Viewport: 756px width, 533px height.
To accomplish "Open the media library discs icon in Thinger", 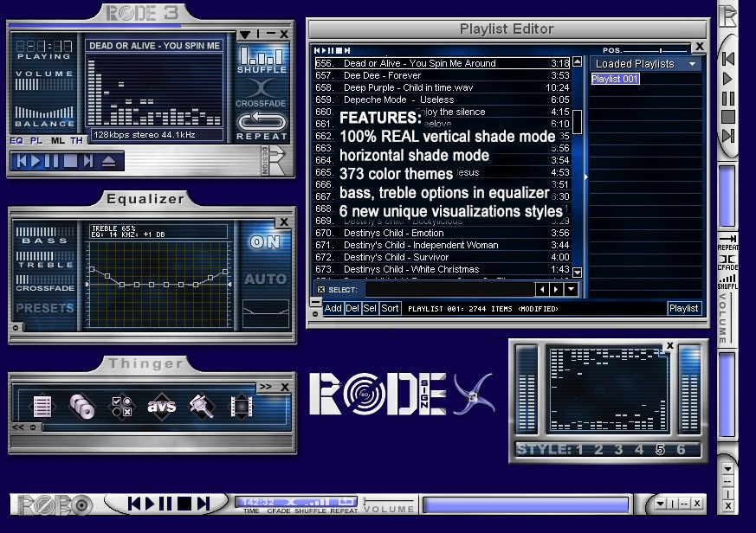I will pyautogui.click(x=81, y=405).
